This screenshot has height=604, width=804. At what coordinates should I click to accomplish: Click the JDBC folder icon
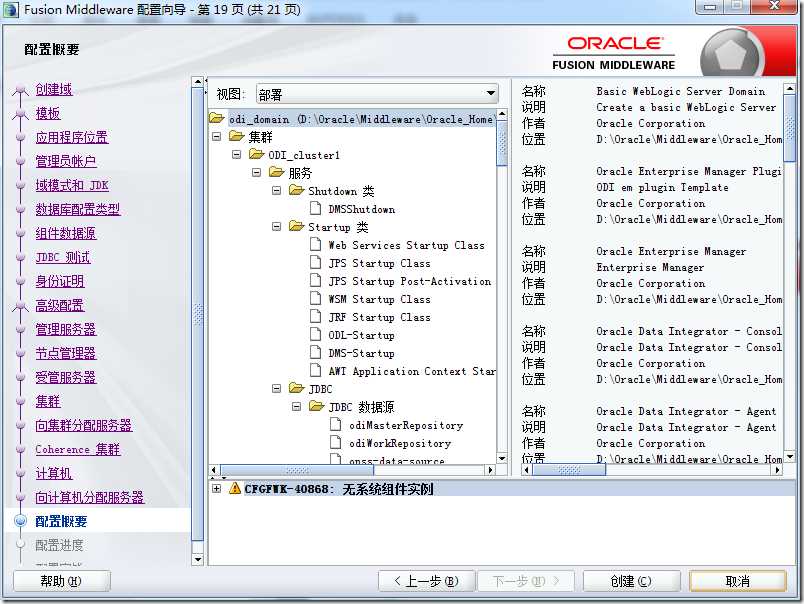pyautogui.click(x=296, y=388)
